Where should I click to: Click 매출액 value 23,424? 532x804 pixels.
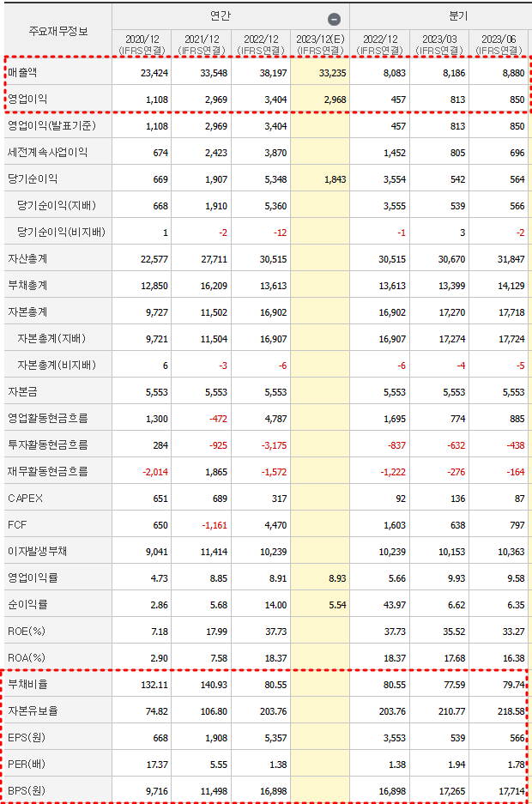click(x=154, y=73)
